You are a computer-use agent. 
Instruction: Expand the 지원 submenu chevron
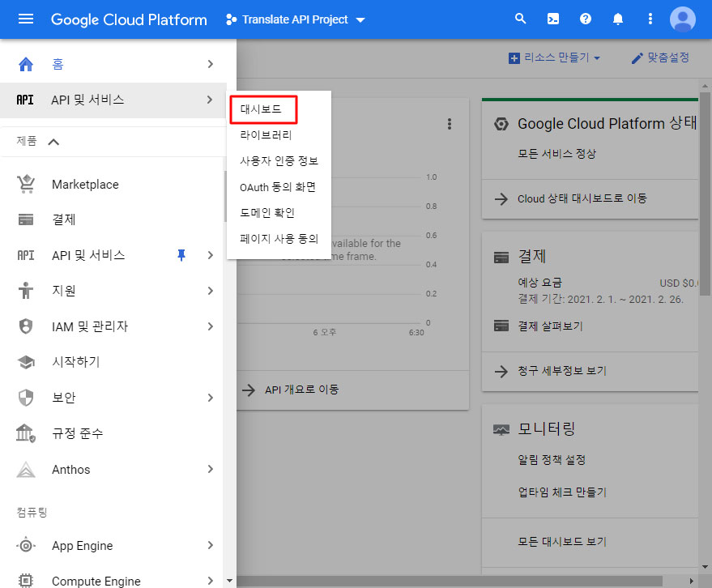[211, 291]
